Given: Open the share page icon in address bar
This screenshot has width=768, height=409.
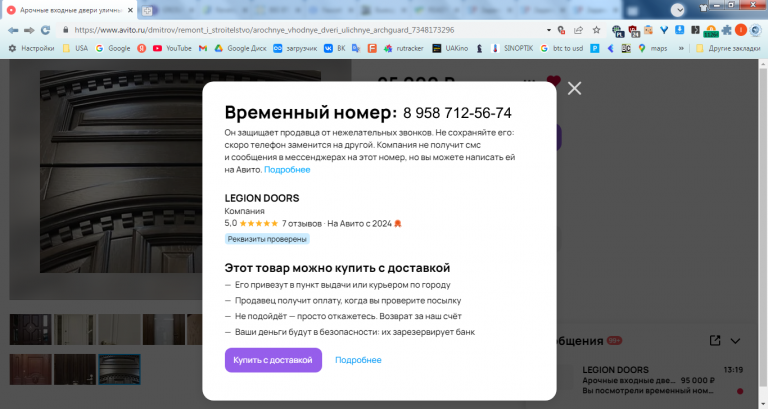Looking at the screenshot, I should (578, 30).
